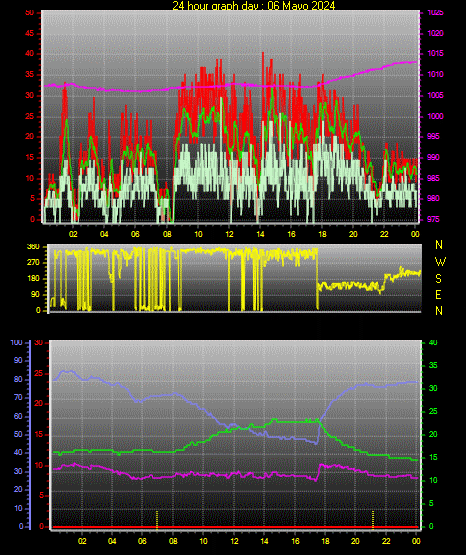
Task: Click the 100 humidity axis label
Action: point(16,343)
